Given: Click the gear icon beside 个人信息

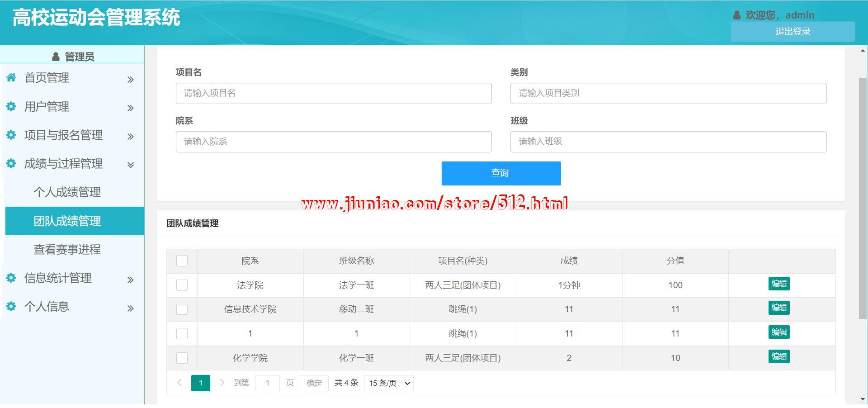Looking at the screenshot, I should [11, 306].
